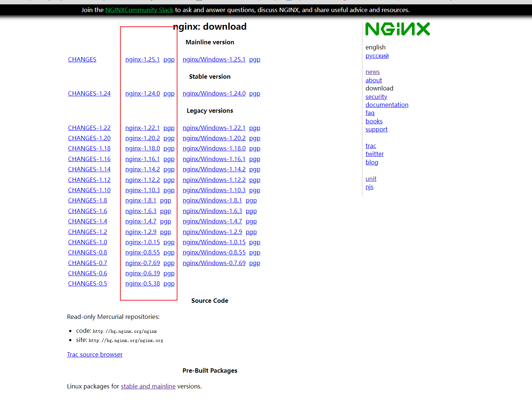Open faq page
Image resolution: width=532 pixels, height=402 pixels.
(370, 113)
